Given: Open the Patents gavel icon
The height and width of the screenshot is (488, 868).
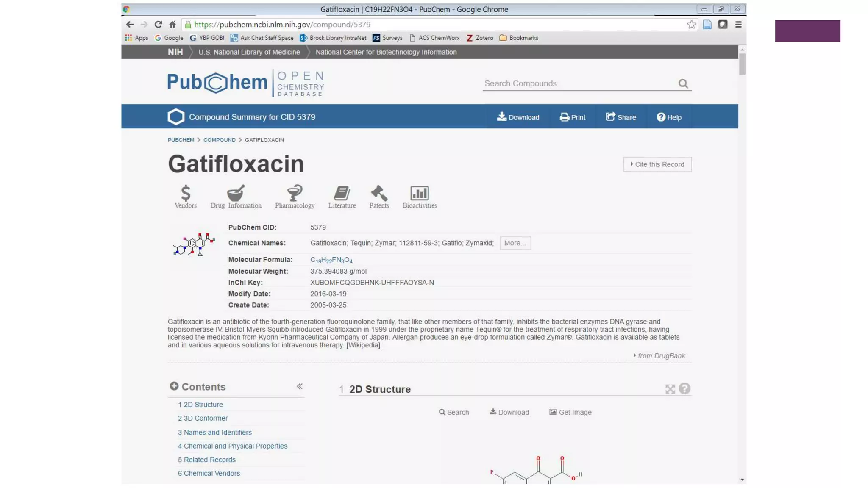Looking at the screenshot, I should tap(379, 194).
